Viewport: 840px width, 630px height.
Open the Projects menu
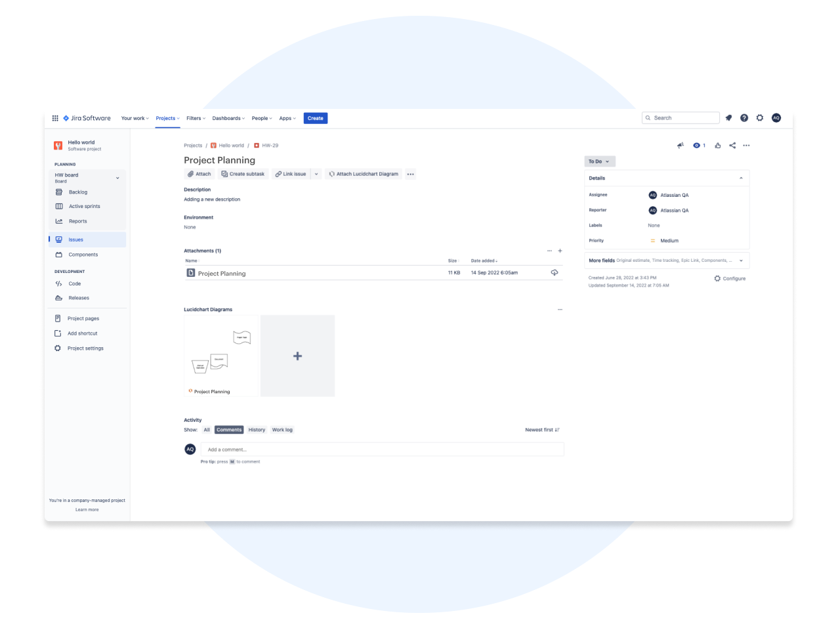[x=167, y=118]
